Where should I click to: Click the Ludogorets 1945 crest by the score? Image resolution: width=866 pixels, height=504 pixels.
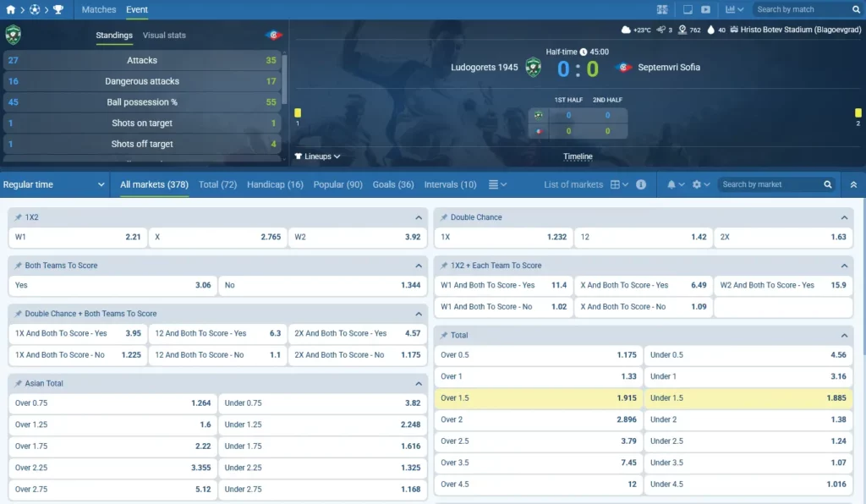(533, 68)
